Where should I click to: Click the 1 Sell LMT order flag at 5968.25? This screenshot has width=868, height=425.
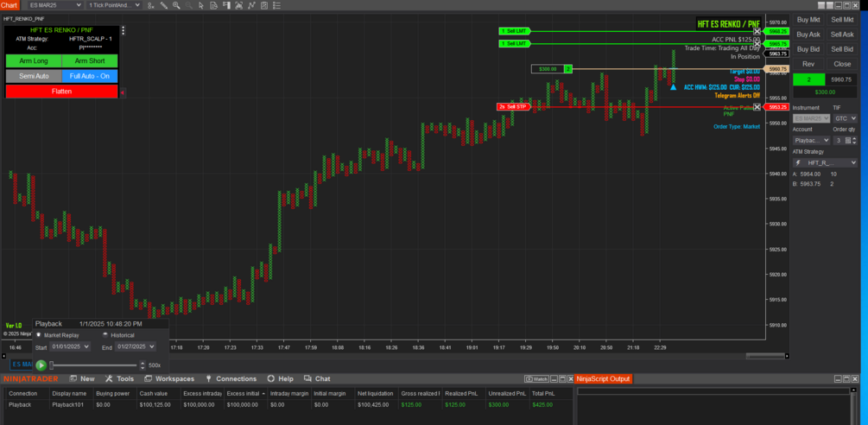[x=514, y=32]
